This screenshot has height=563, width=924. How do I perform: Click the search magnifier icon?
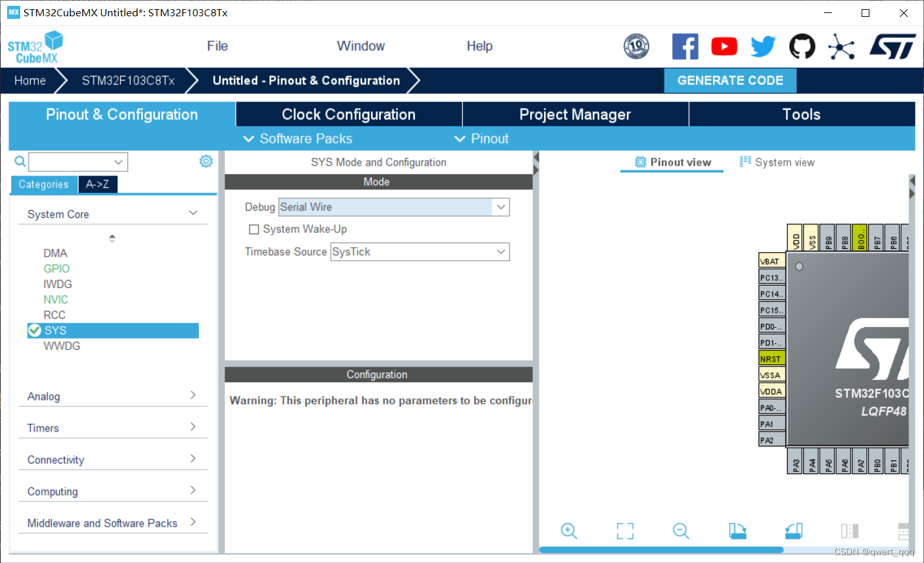[20, 161]
